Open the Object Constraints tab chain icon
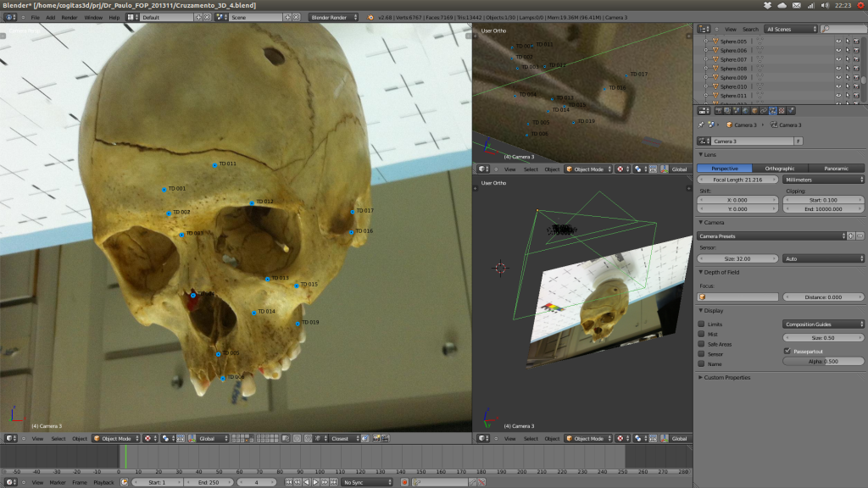 tap(763, 111)
